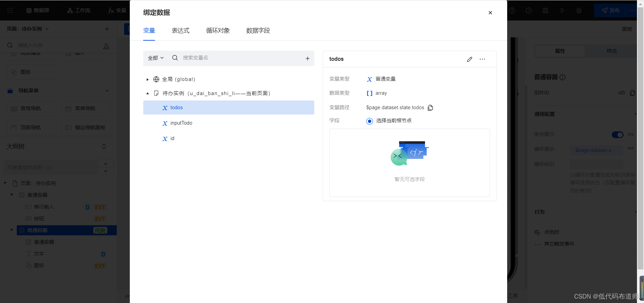The image size is (644, 303).
Task: Click the bind link icon beside 条件展示
Action: [631, 134]
